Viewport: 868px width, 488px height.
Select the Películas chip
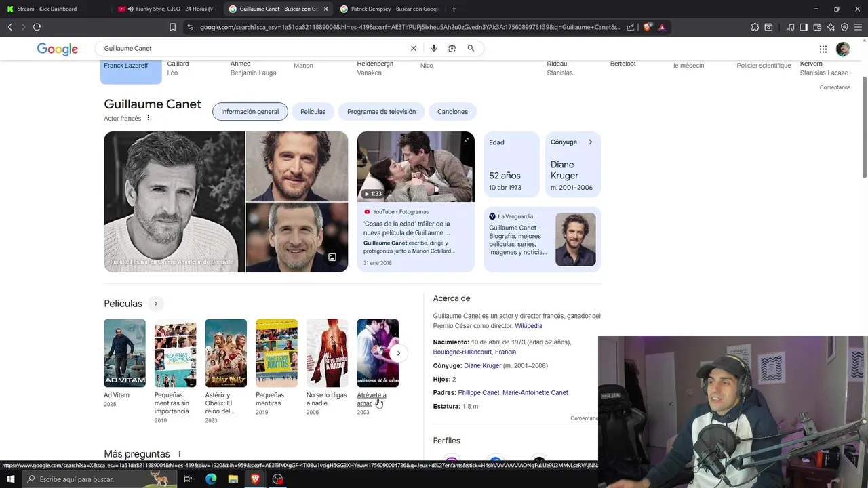[x=313, y=112]
